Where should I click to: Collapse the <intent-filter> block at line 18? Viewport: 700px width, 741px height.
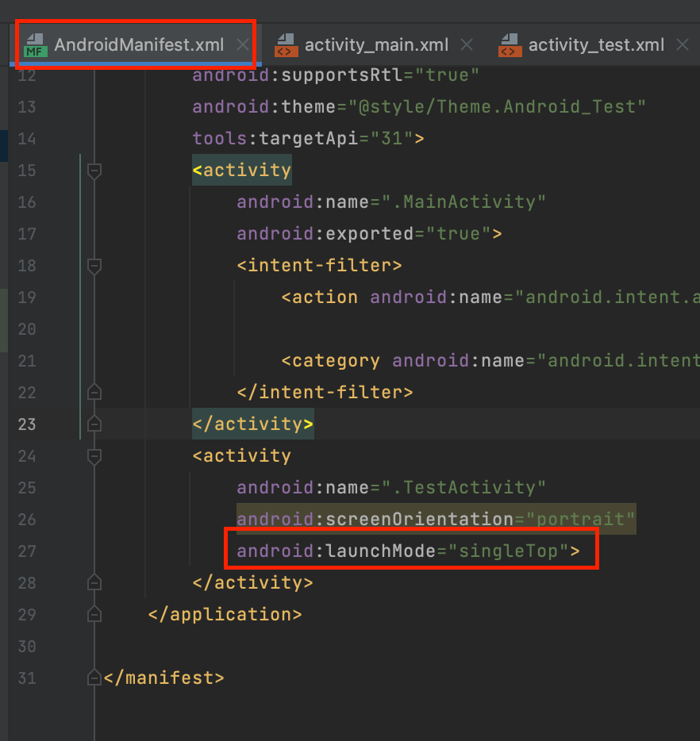(94, 265)
